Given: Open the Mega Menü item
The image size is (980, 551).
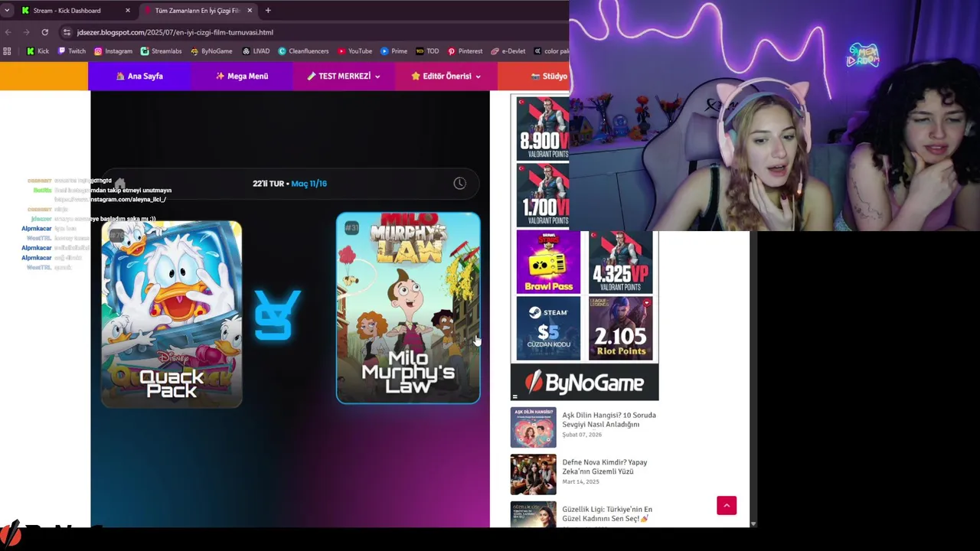Looking at the screenshot, I should tap(242, 76).
